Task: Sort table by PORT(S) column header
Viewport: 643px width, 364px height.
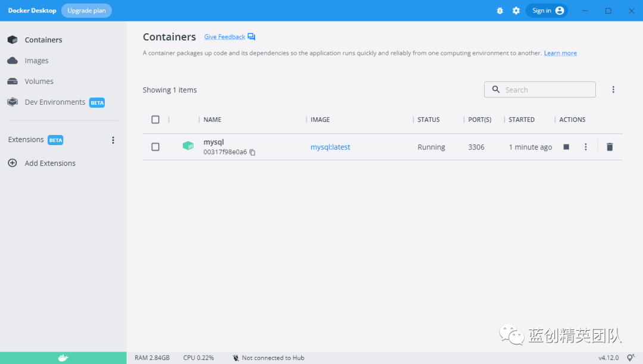Action: pos(480,120)
